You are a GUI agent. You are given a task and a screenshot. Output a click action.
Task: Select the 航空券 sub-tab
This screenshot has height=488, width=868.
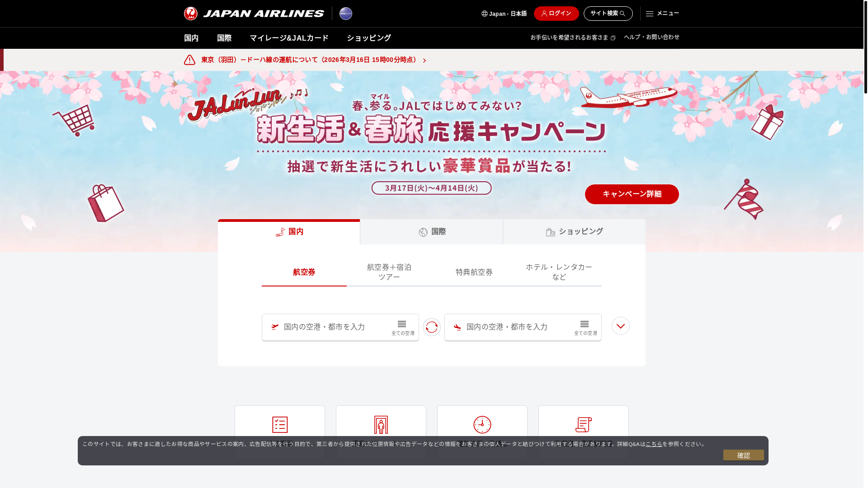coord(304,272)
